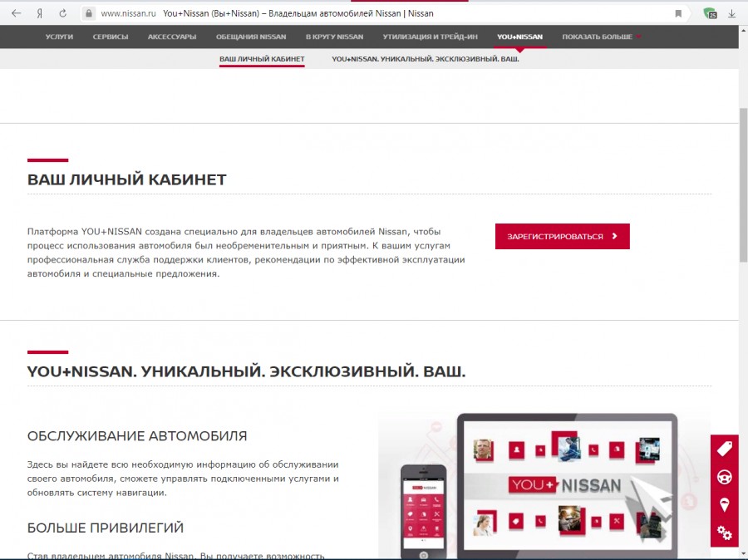Jump to YOU+NISSAN. УНИКАЛЬНЫЙ. ЭКСКЛЮЗИВНЫЙ. ВАШ. sub-tab
This screenshot has width=748, height=560.
425,59
